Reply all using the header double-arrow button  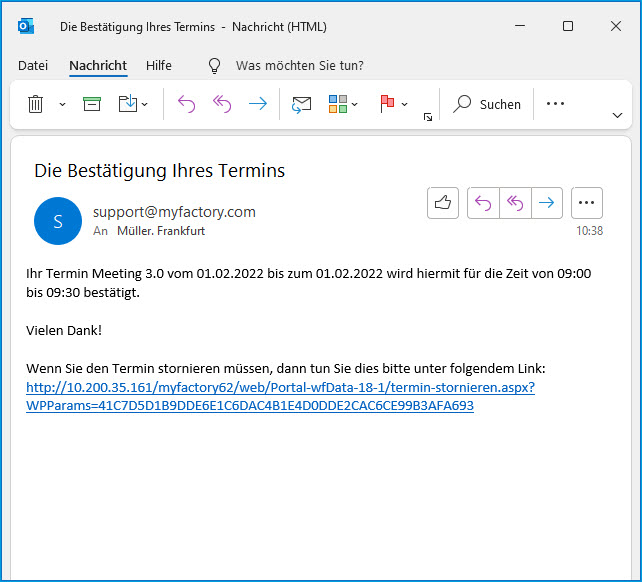515,203
